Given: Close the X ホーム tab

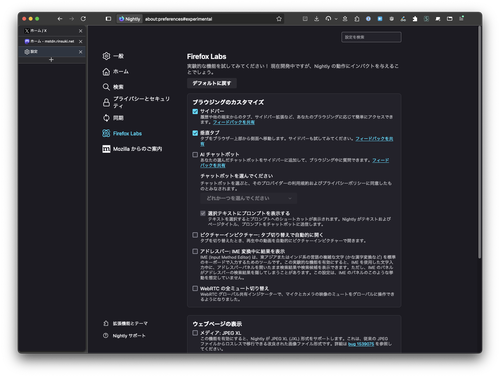Looking at the screenshot, I should point(80,31).
